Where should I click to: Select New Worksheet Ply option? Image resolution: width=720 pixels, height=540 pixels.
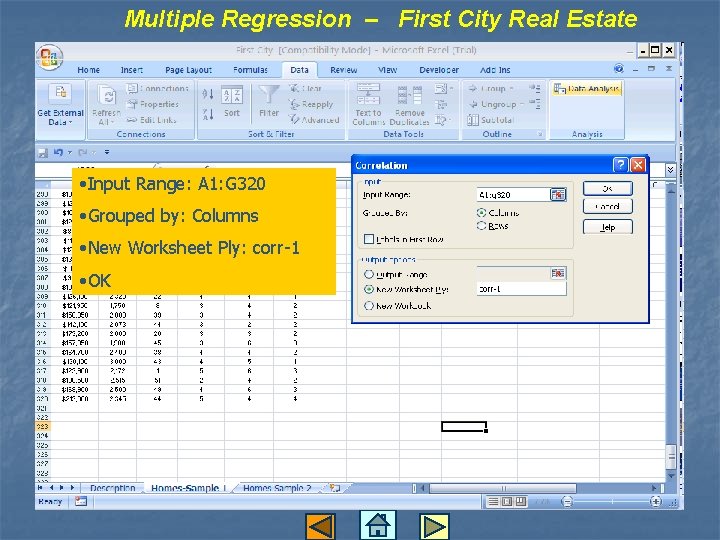[369, 289]
